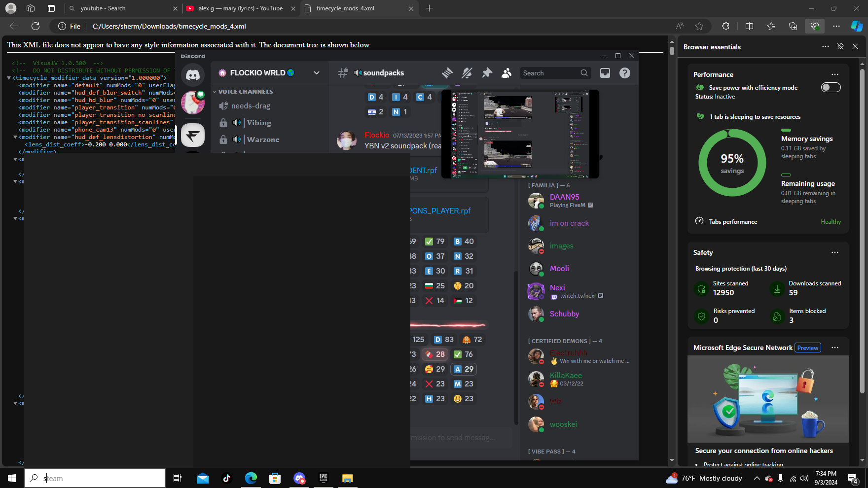Expand FLOCKIO WRLD server dropdown

click(x=317, y=73)
